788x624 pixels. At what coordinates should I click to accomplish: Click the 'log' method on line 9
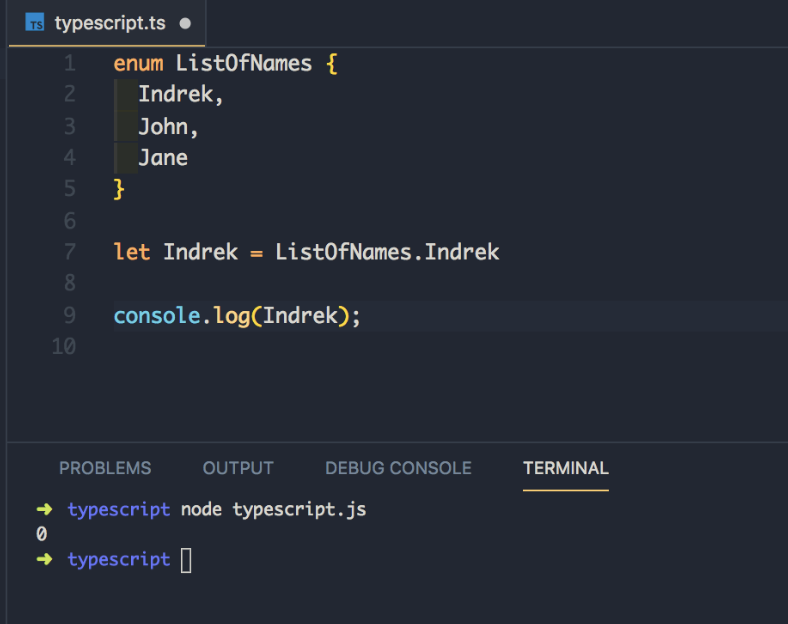click(x=232, y=316)
